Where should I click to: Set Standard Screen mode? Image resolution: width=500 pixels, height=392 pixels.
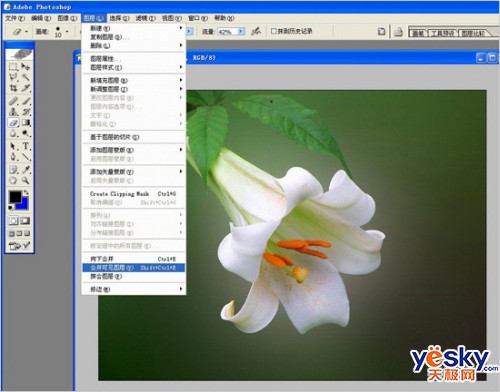point(12,233)
